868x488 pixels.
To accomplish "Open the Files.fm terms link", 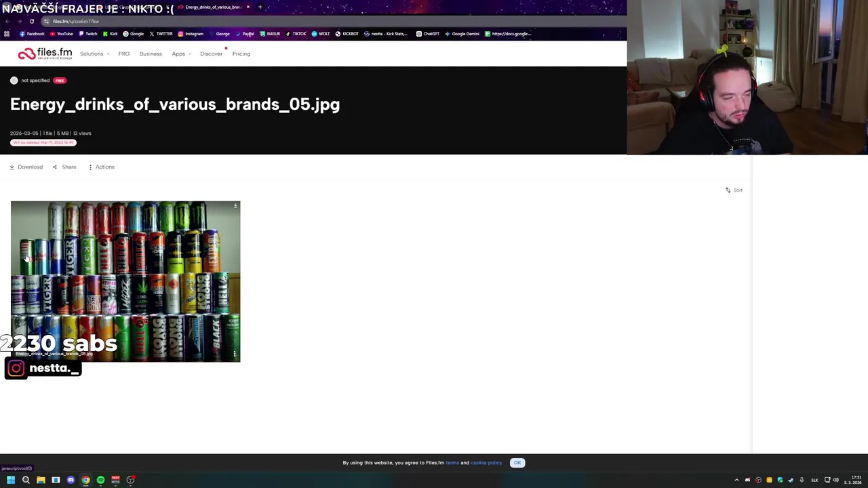I will (452, 463).
